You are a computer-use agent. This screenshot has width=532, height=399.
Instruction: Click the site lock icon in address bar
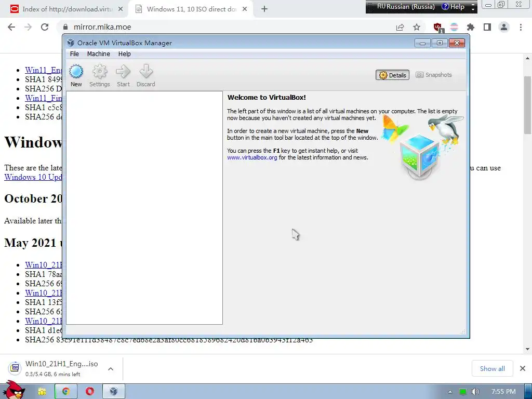click(65, 27)
